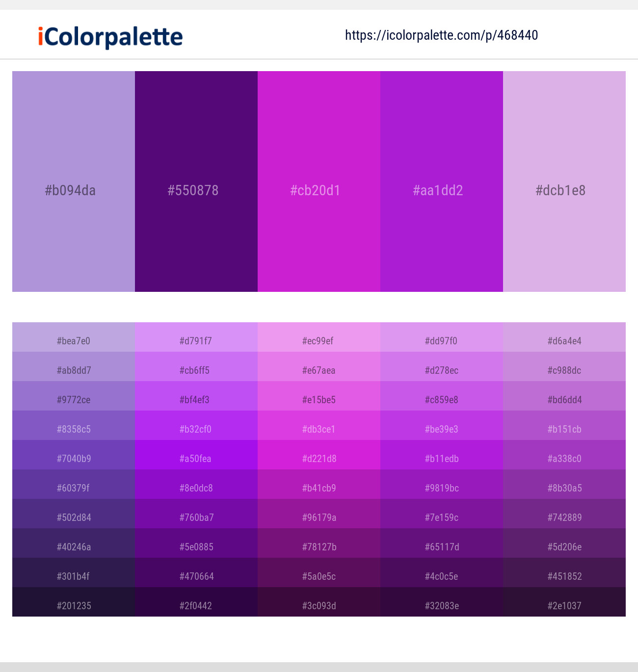Pick the #d791f7 shade cell
This screenshot has width=638, height=672.
click(196, 337)
